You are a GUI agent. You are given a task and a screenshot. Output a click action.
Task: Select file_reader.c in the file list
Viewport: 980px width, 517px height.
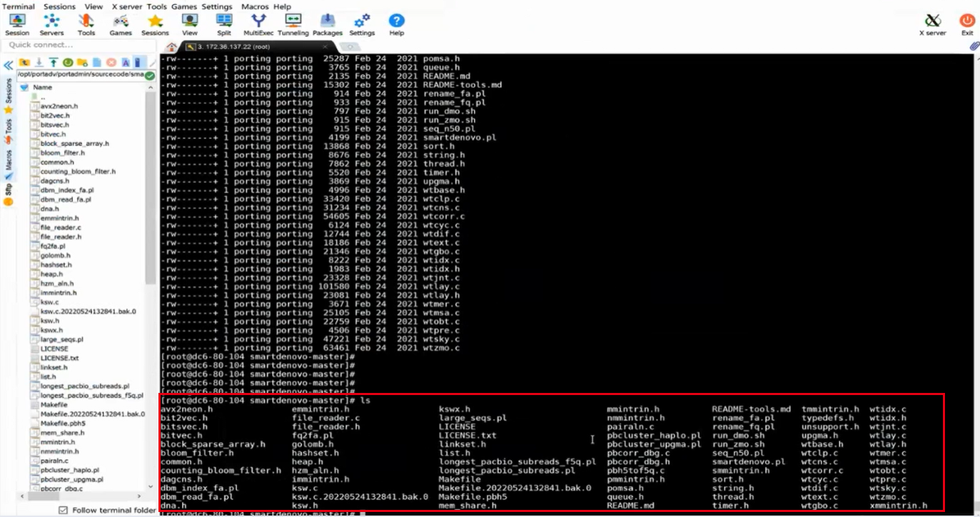[x=61, y=227]
